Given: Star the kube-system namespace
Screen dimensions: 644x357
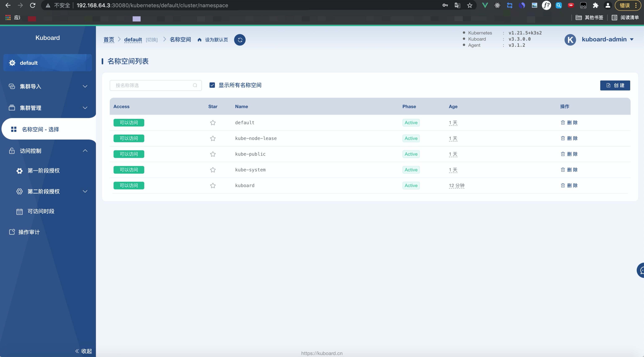Looking at the screenshot, I should [x=213, y=170].
